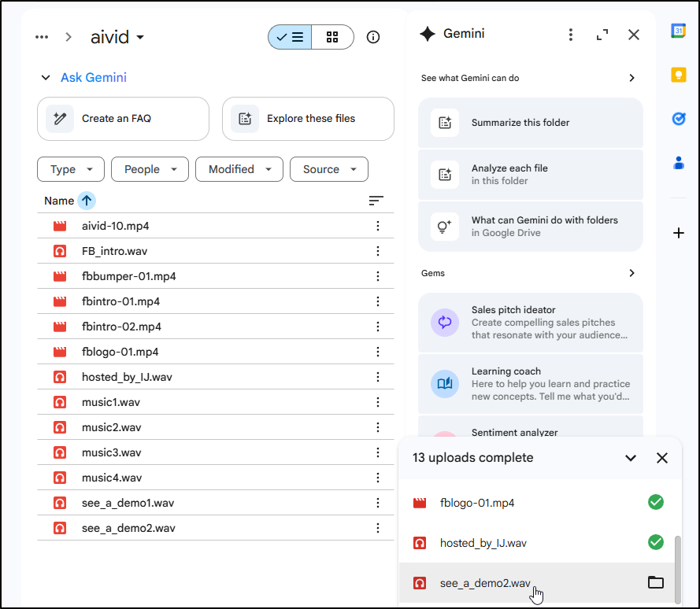
Task: Open more actions for fblogo-01.mp4 row
Action: coord(378,352)
